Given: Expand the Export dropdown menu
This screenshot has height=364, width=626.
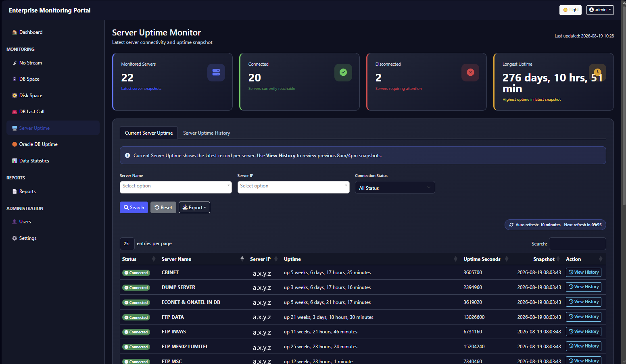Looking at the screenshot, I should pos(194,208).
